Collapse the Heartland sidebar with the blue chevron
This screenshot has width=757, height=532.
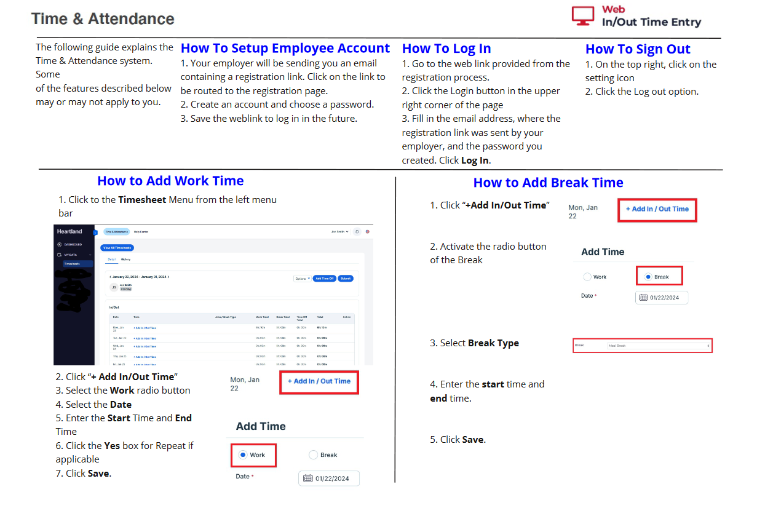pos(95,232)
